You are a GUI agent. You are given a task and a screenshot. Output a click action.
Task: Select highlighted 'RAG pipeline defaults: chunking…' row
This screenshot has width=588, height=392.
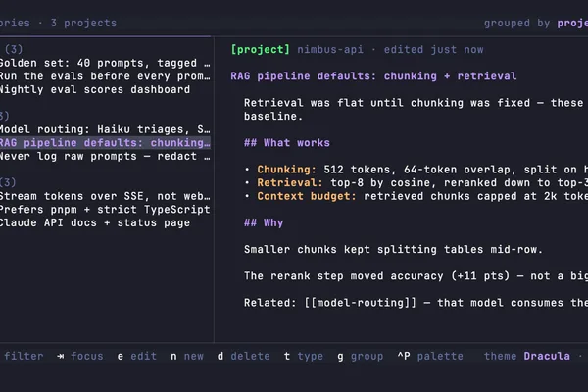click(105, 143)
